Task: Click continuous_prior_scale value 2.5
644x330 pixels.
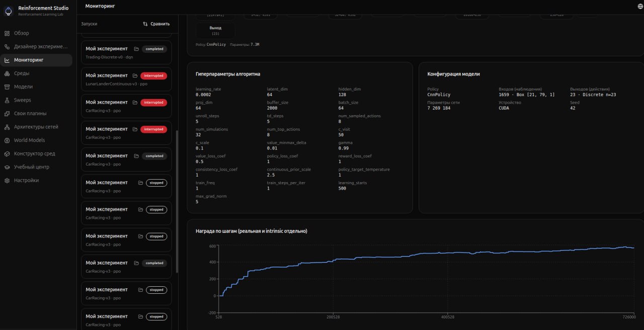Action: [x=271, y=175]
